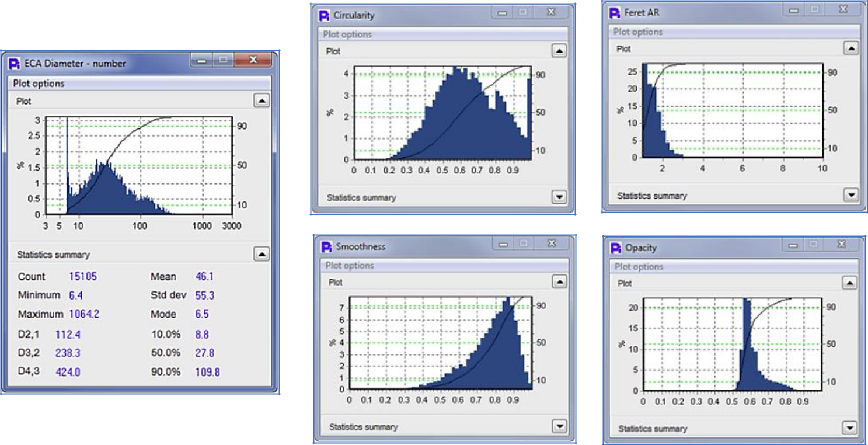Screen dimensions: 868x445
Task: Click the Feret AR histogram plot
Action: pyautogui.click(x=732, y=110)
